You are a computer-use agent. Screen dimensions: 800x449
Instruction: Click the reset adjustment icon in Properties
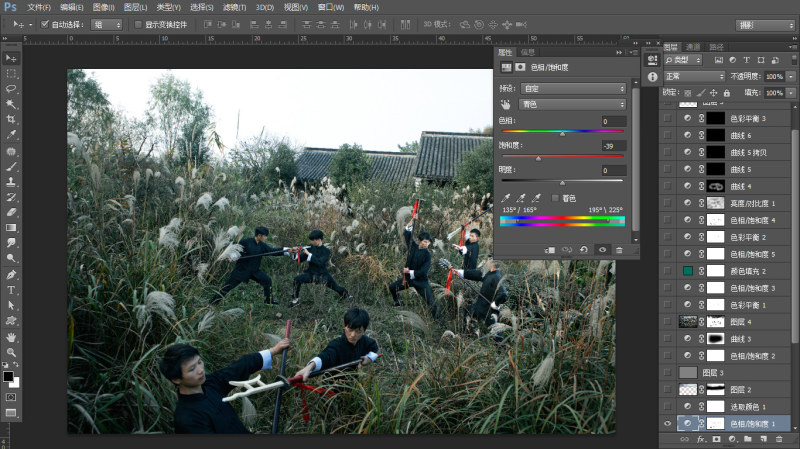pyautogui.click(x=584, y=250)
